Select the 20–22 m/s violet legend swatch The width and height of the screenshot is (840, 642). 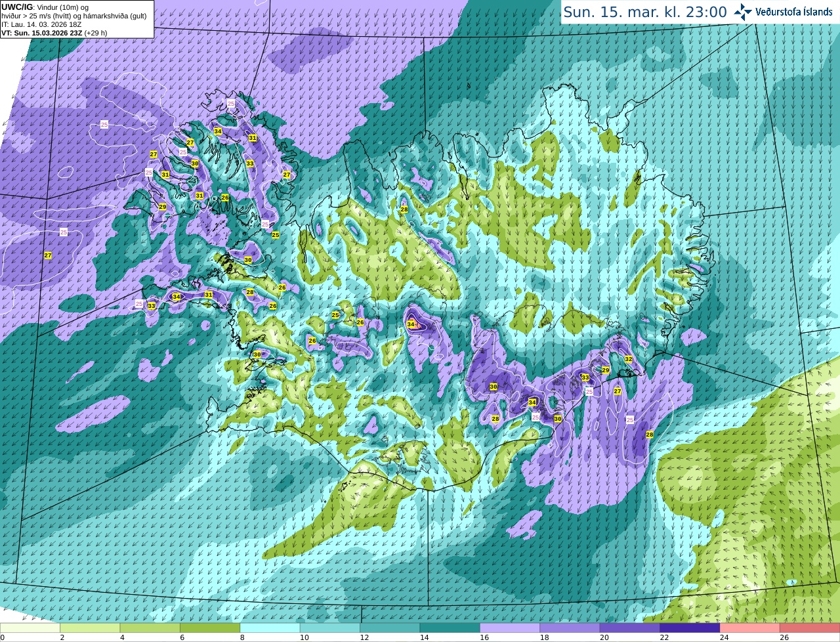pos(630,628)
